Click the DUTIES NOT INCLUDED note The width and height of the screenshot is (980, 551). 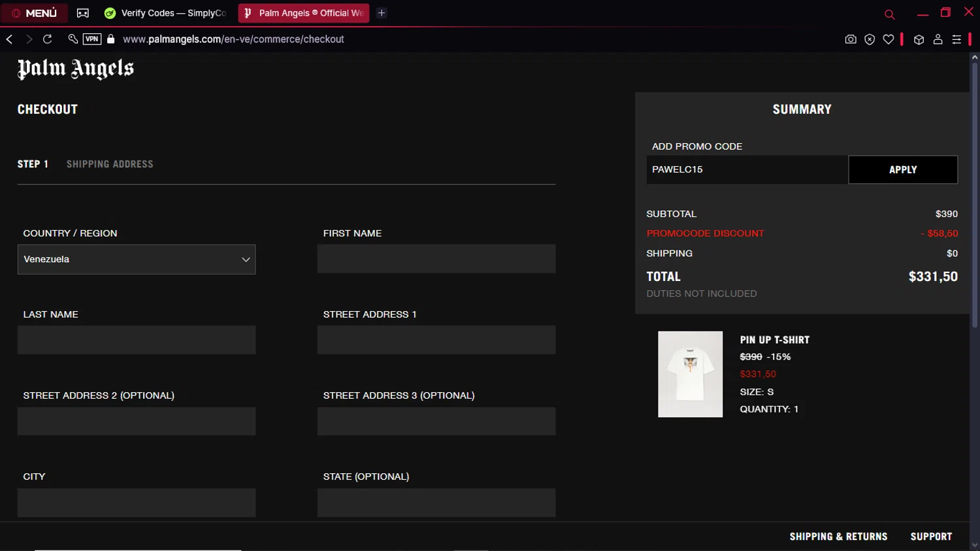coord(702,293)
